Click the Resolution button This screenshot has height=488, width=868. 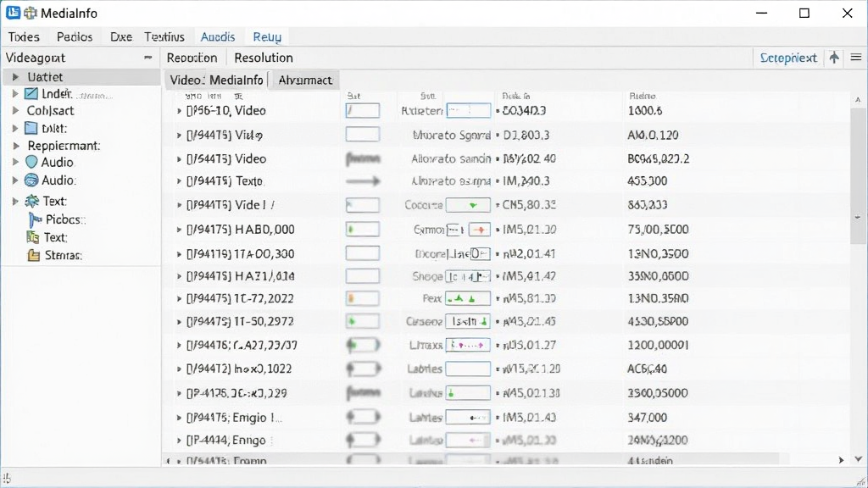coord(264,58)
